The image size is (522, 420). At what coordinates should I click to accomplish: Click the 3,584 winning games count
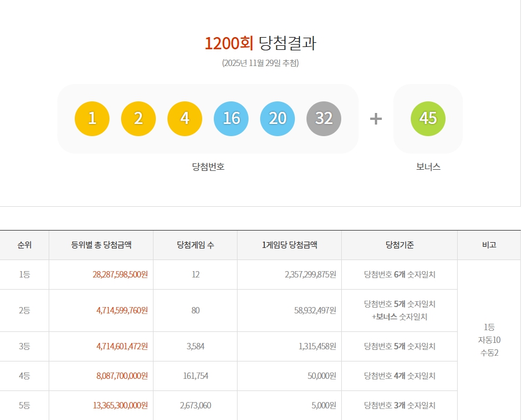point(195,346)
